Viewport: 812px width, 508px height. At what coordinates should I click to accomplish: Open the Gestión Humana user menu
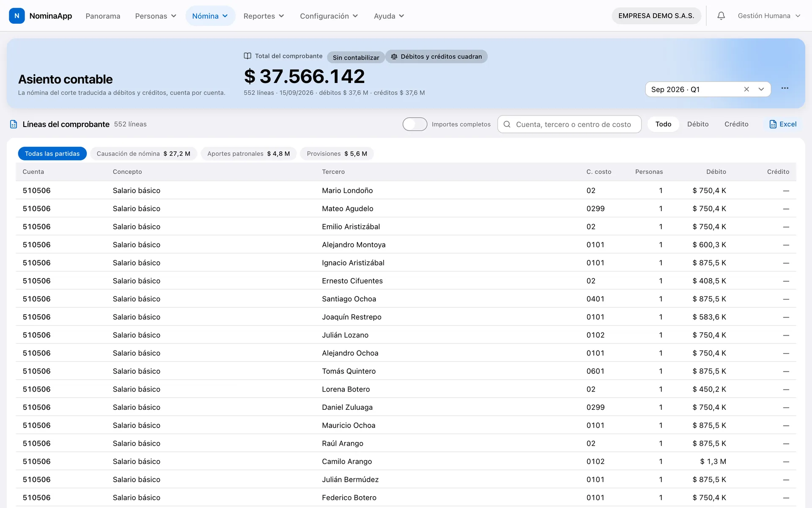pos(769,16)
